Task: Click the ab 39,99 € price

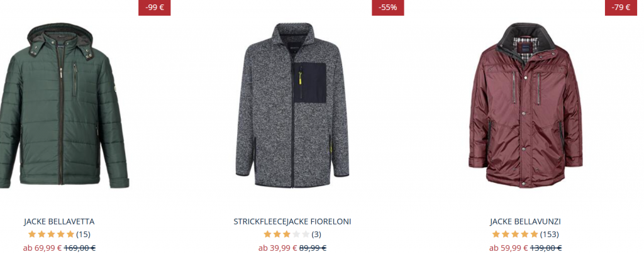Action: pos(277,248)
